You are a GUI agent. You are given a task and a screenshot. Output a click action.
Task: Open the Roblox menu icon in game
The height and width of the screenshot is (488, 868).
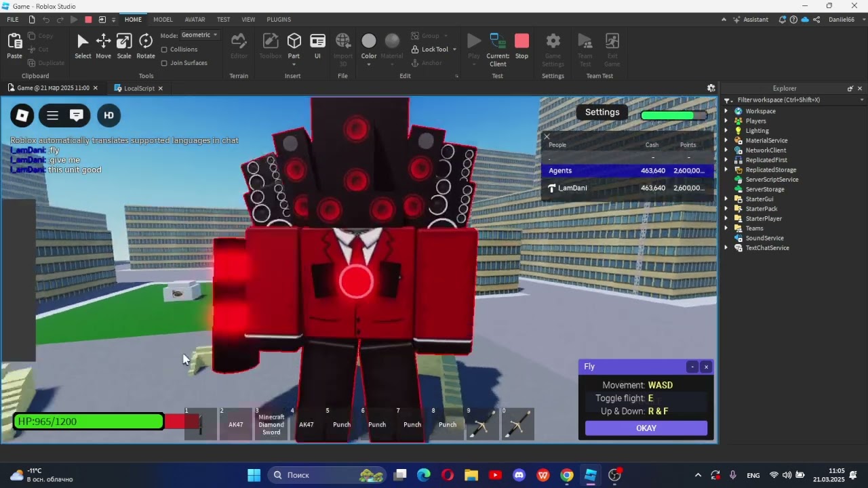22,115
